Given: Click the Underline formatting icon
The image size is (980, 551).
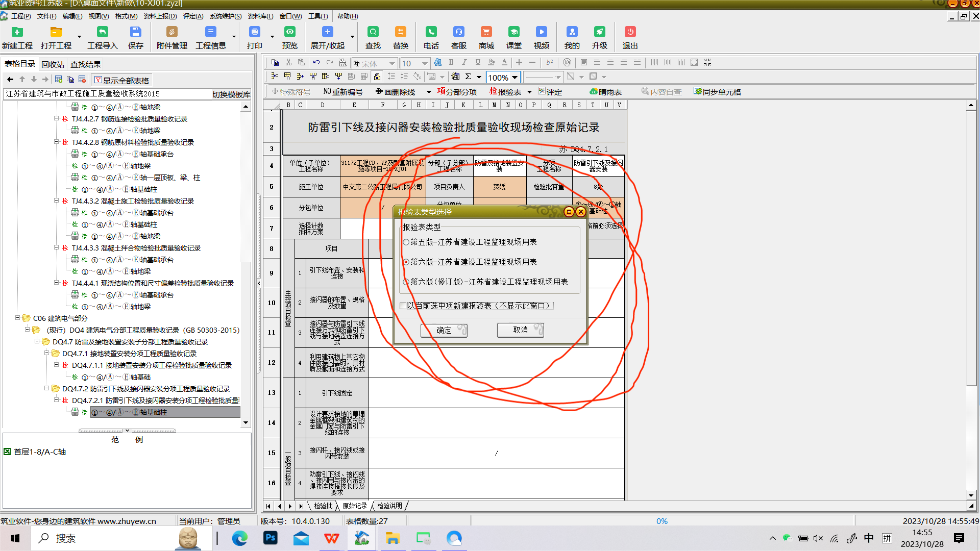Looking at the screenshot, I should (x=478, y=62).
